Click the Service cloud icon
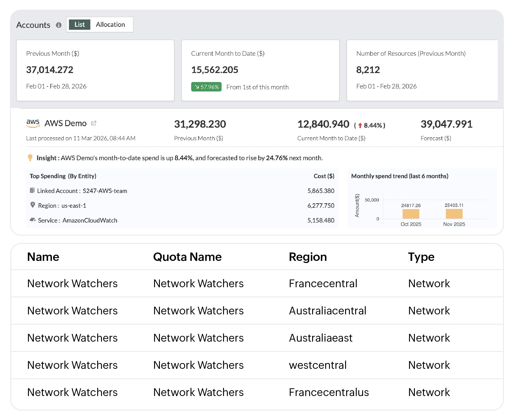Image resolution: width=514 pixels, height=420 pixels. point(33,220)
